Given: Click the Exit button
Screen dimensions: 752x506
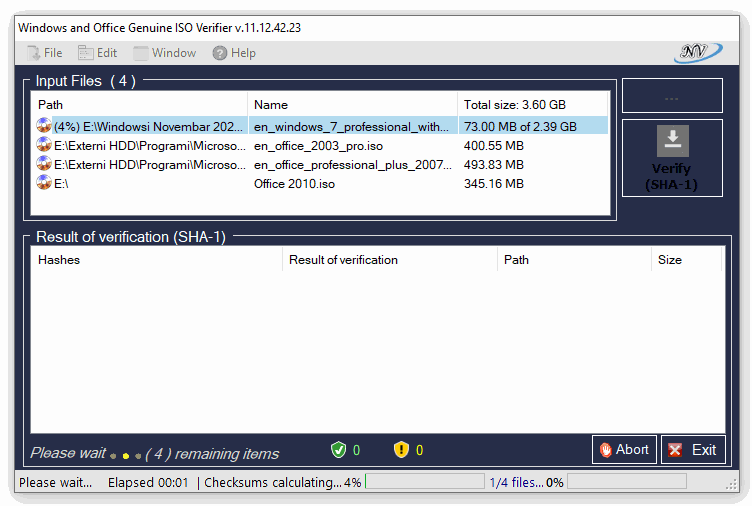Looking at the screenshot, I should point(693,449).
